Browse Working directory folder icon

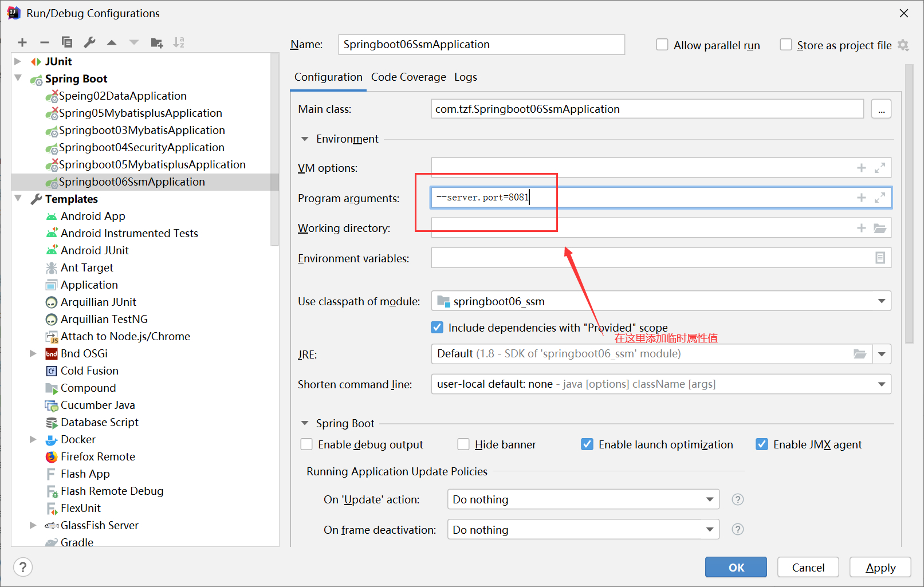880,228
